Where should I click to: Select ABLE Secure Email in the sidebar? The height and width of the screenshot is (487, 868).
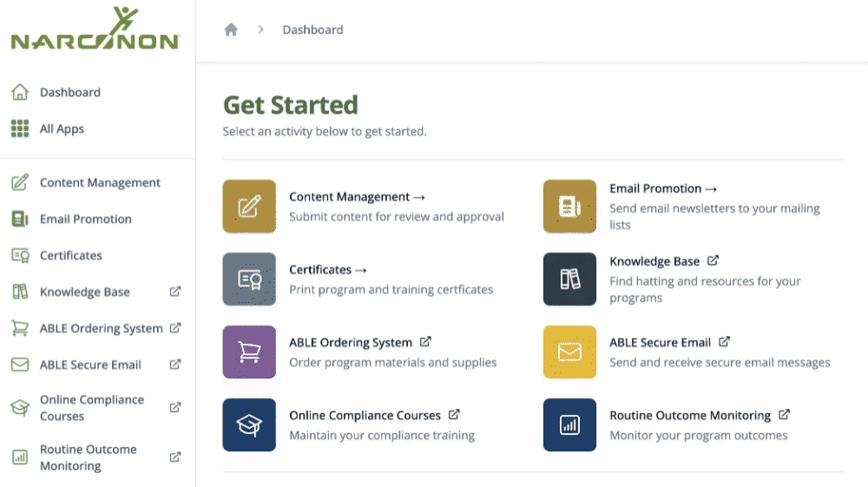[91, 365]
